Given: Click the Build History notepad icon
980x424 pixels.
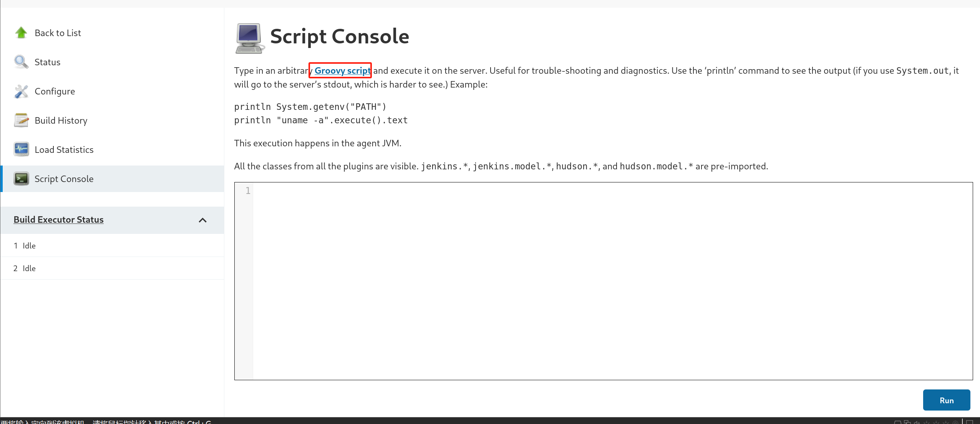Looking at the screenshot, I should 21,120.
